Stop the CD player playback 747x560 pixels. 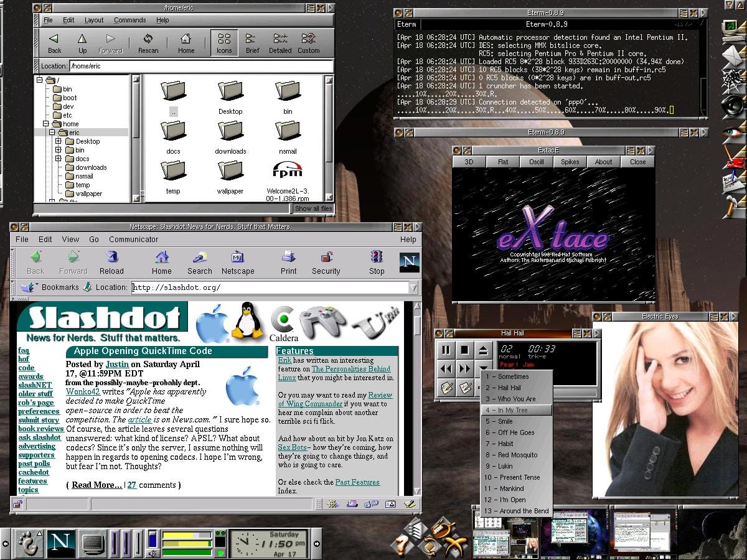[464, 350]
